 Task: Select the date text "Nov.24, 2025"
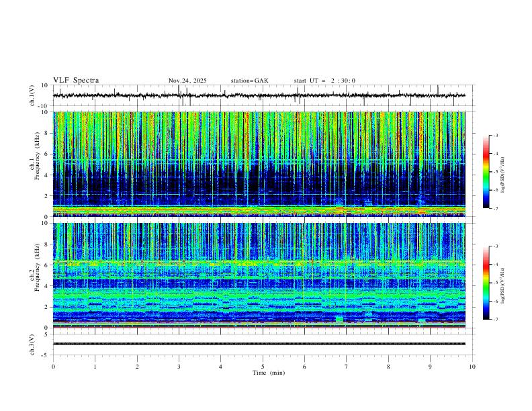point(187,81)
